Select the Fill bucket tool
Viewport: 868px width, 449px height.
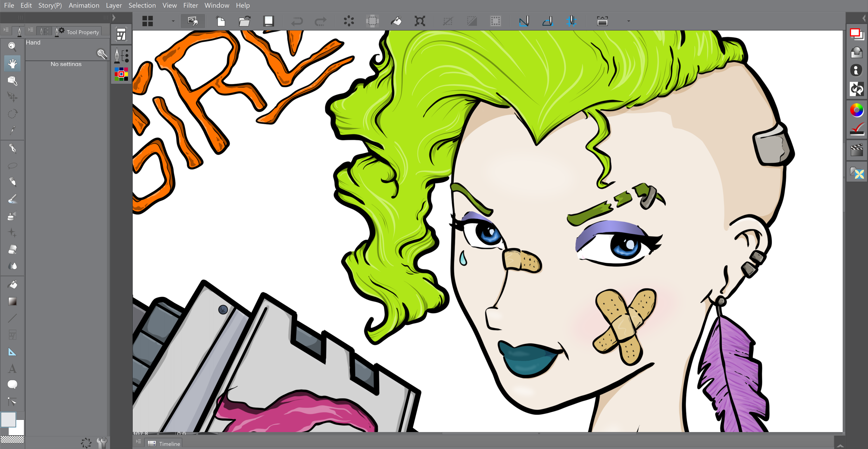click(12, 285)
